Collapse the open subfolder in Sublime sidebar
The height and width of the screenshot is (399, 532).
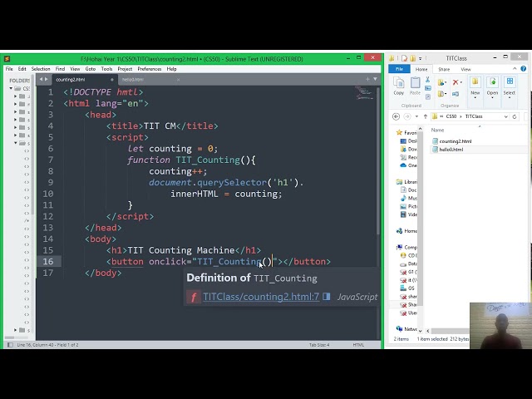[16, 143]
